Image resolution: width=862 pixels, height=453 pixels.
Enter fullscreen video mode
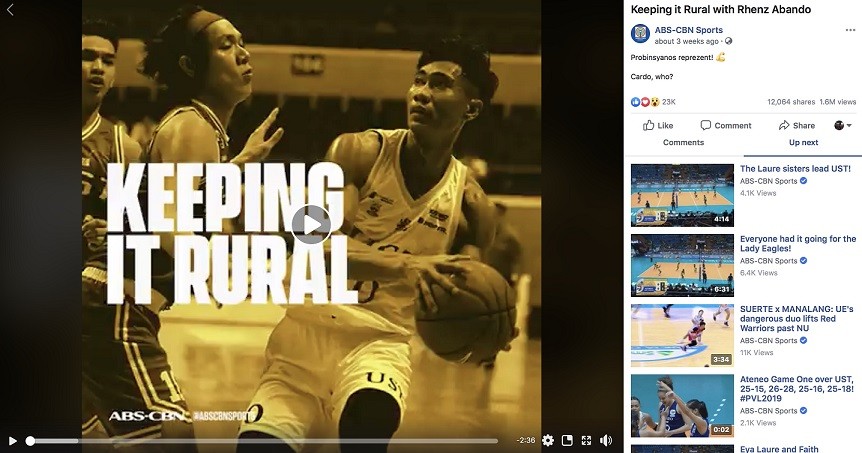pyautogui.click(x=587, y=440)
